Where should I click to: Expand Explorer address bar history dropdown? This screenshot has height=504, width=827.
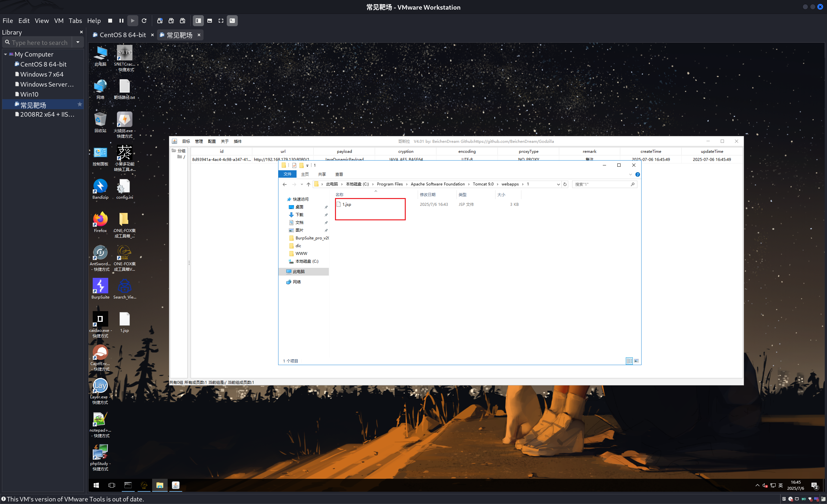pos(558,184)
